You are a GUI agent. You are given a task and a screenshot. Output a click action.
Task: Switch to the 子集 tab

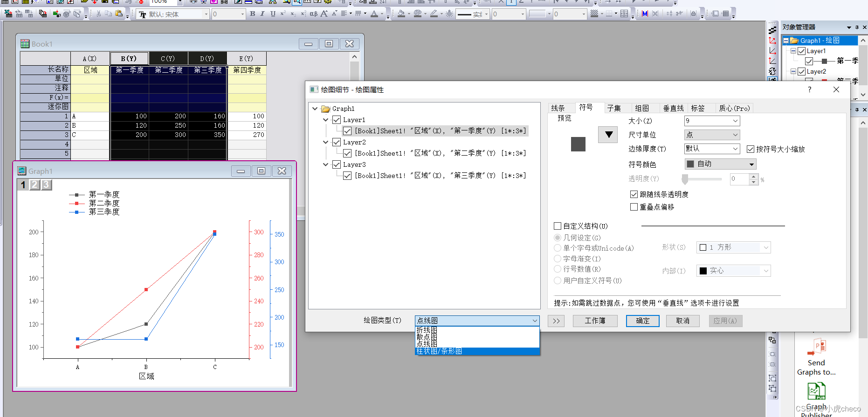click(x=614, y=108)
